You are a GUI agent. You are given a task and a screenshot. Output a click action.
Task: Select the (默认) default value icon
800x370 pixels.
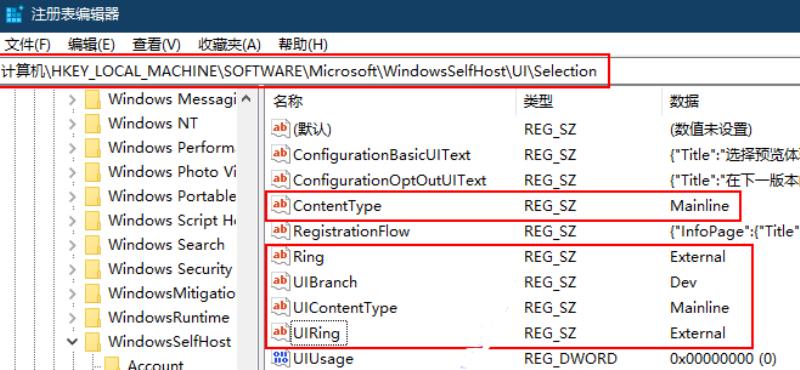tap(281, 129)
